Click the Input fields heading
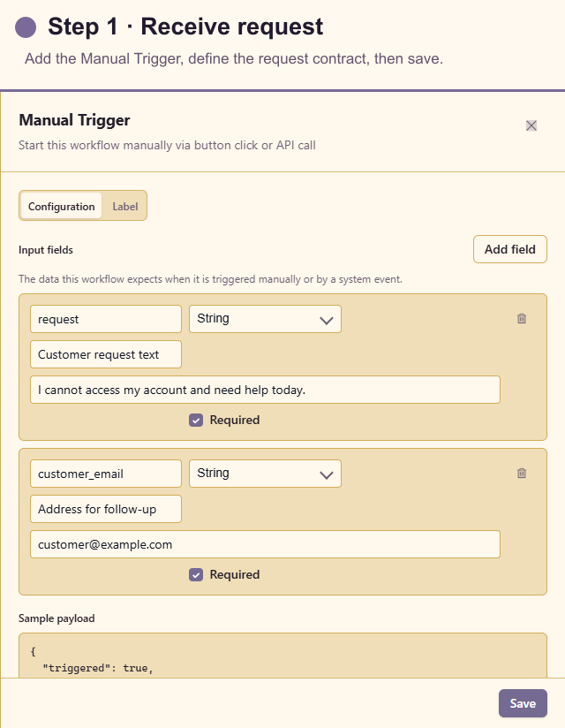 tap(46, 250)
